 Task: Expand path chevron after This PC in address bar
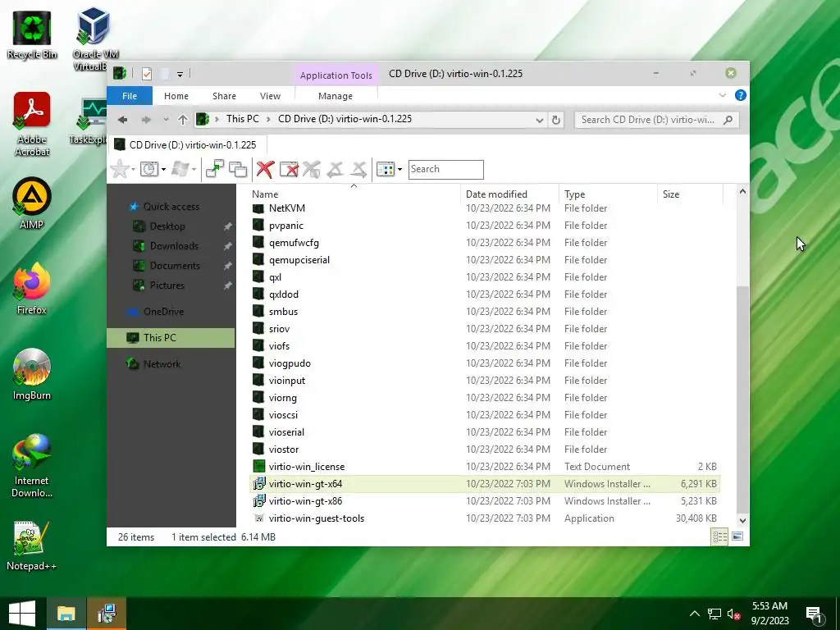[x=268, y=120]
